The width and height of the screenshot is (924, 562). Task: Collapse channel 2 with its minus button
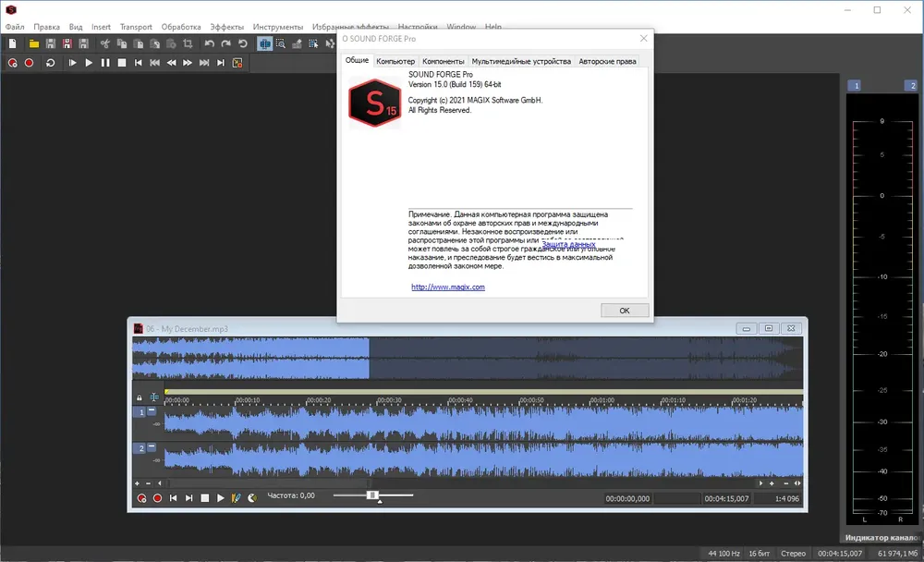[152, 447]
